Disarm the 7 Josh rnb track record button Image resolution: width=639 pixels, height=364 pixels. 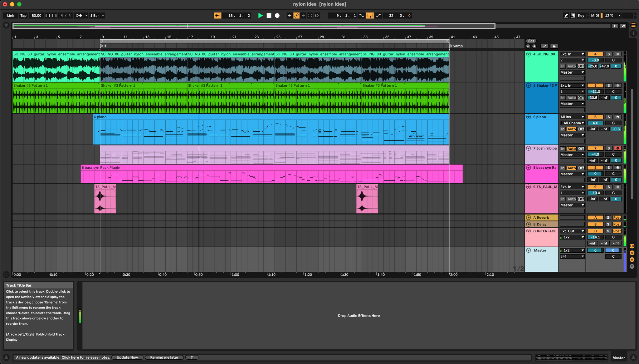tap(617, 148)
